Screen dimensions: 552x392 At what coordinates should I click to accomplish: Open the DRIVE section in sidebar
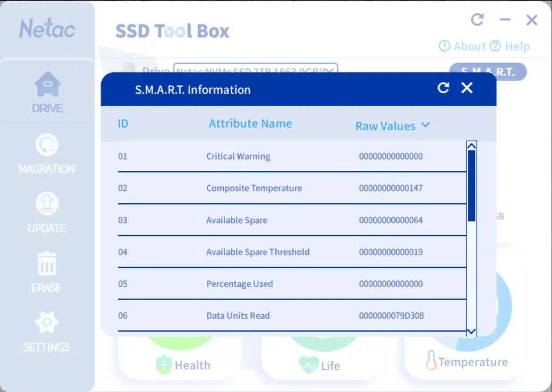click(x=47, y=92)
